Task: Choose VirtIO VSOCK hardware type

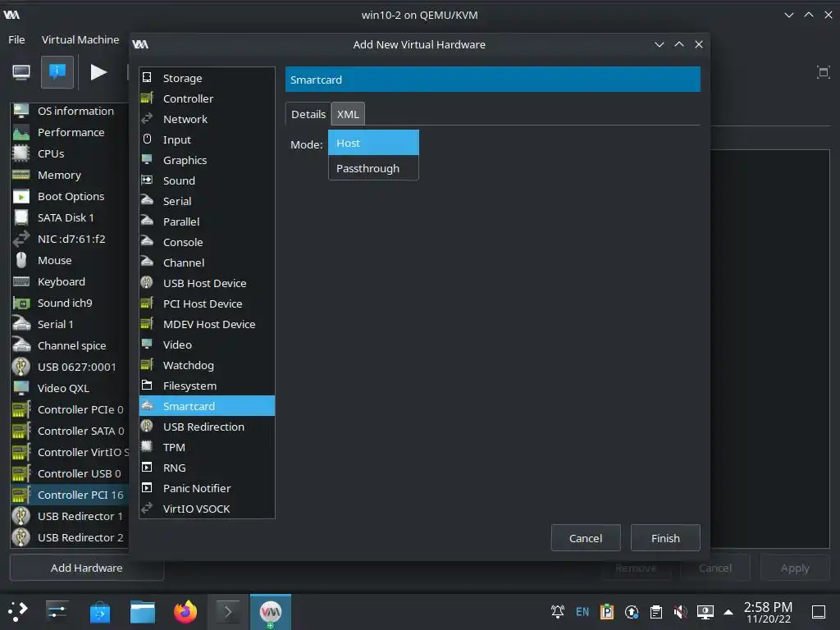Action: tap(207, 509)
